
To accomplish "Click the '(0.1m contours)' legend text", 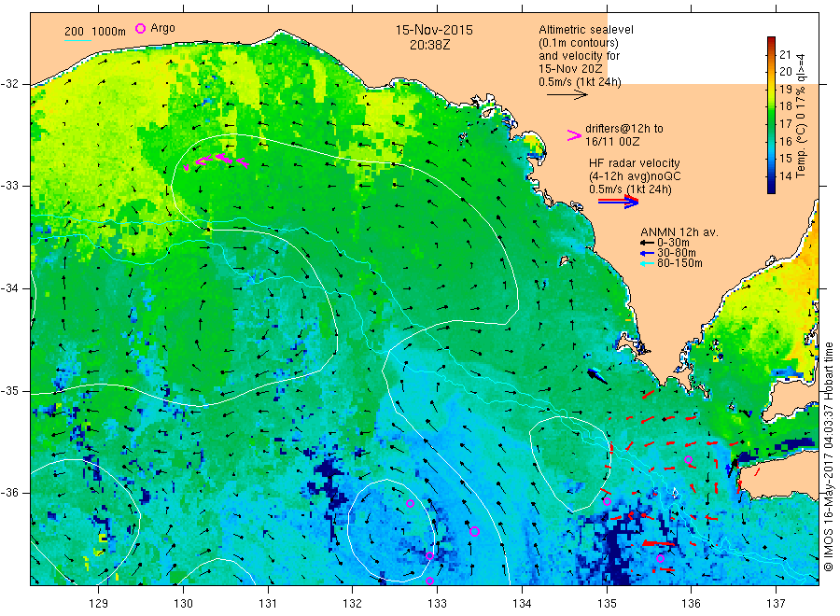I will coord(578,43).
